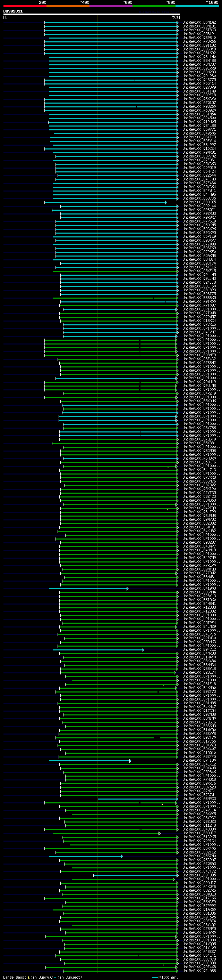Image resolution: width=222 pixels, height=980 pixels.
Task: Select hit UniRef100_P93260
Action: pos(199,106)
